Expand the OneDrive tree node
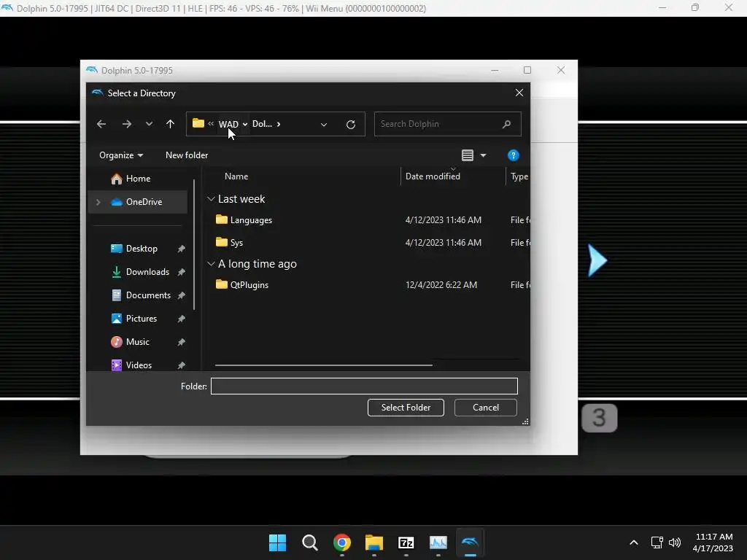This screenshot has width=747, height=560. (x=98, y=202)
